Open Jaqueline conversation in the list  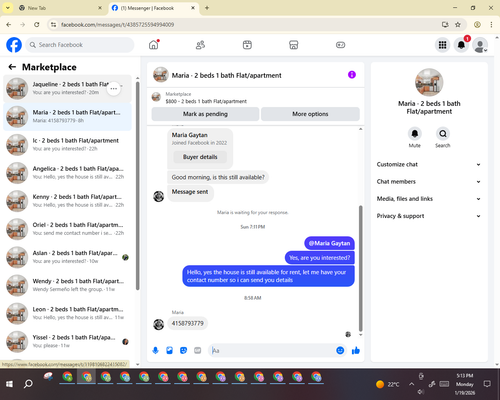coord(67,89)
